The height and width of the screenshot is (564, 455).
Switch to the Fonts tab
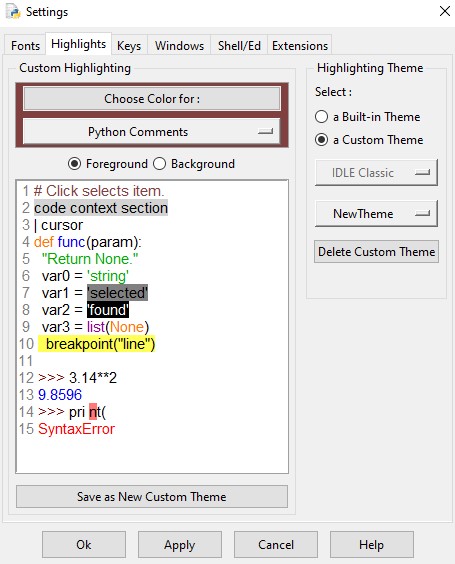pyautogui.click(x=25, y=46)
